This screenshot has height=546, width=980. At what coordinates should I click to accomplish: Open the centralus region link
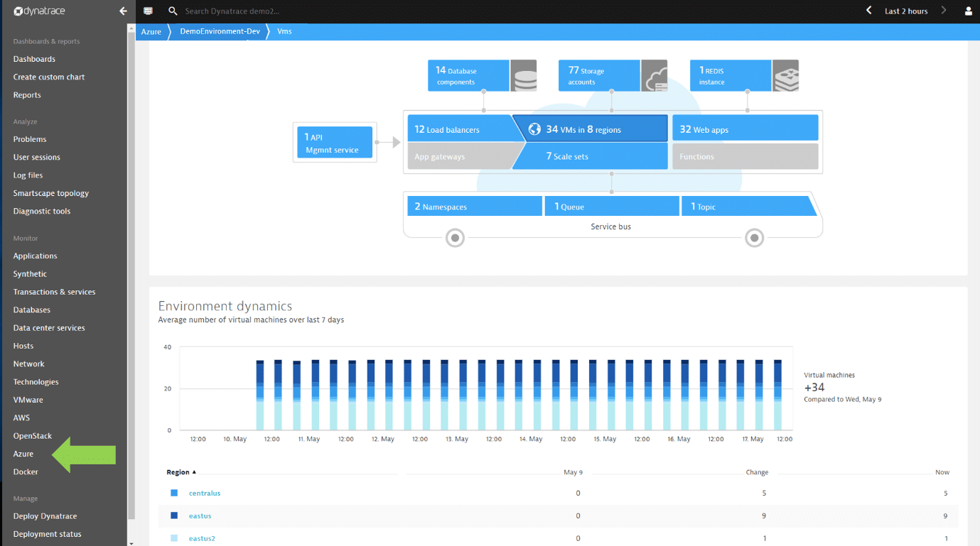[x=205, y=493]
